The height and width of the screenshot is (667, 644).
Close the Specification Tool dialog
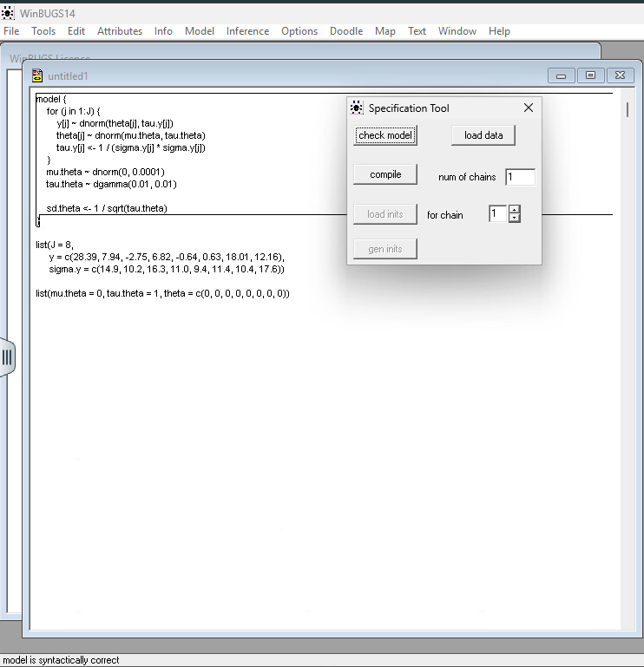coord(529,108)
